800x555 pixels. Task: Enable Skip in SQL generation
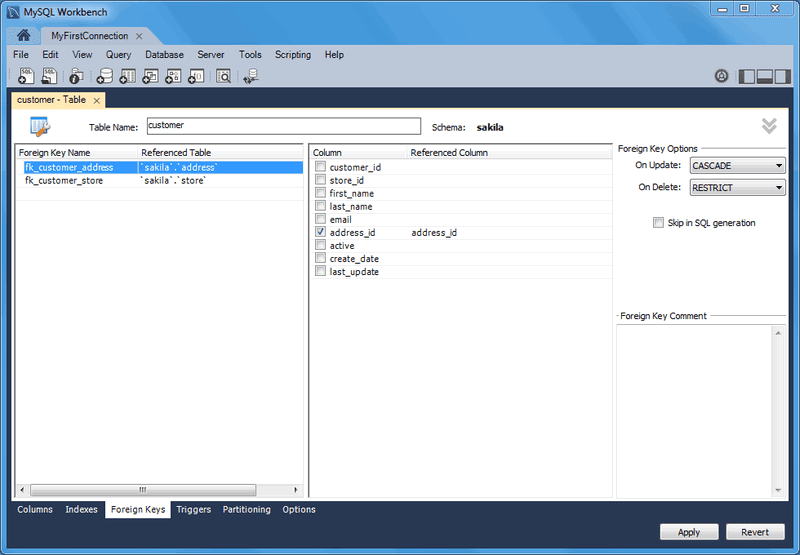coord(658,222)
